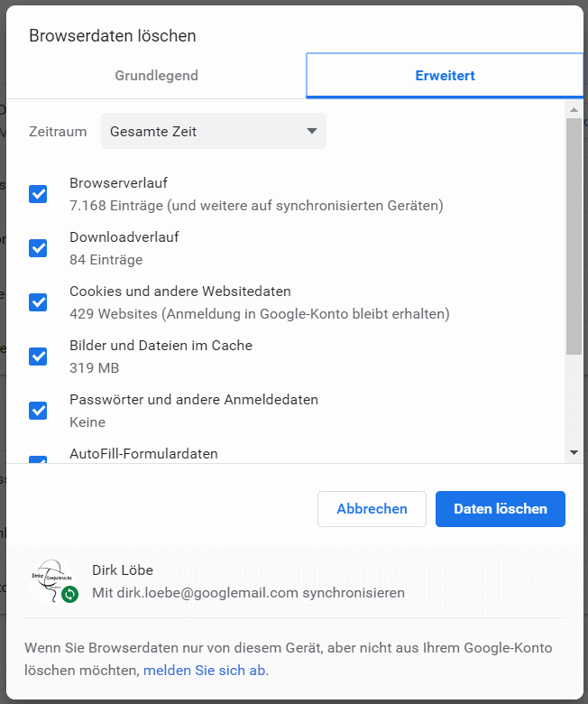Click the '7.168 Einträge' description text
Image resolution: width=588 pixels, height=704 pixels.
tap(256, 206)
